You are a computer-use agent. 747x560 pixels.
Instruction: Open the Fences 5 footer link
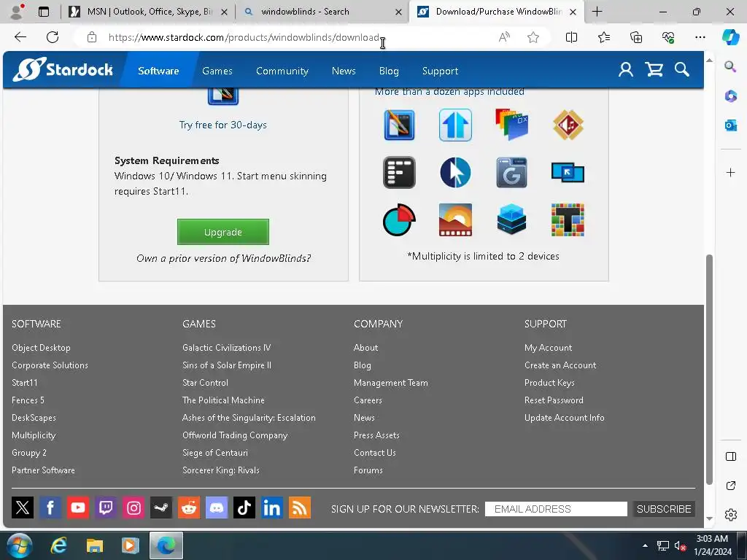[28, 400]
